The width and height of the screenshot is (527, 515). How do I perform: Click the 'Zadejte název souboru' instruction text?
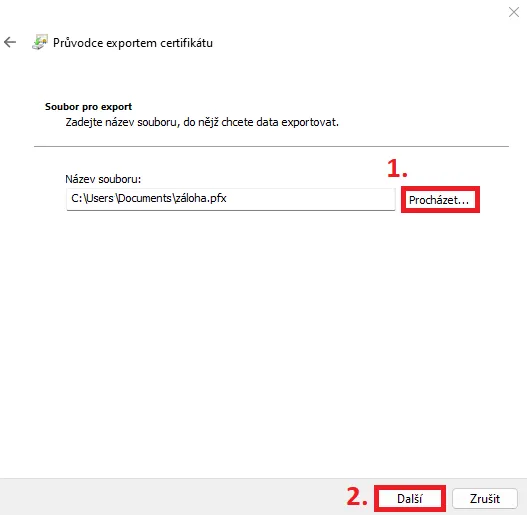click(x=202, y=122)
